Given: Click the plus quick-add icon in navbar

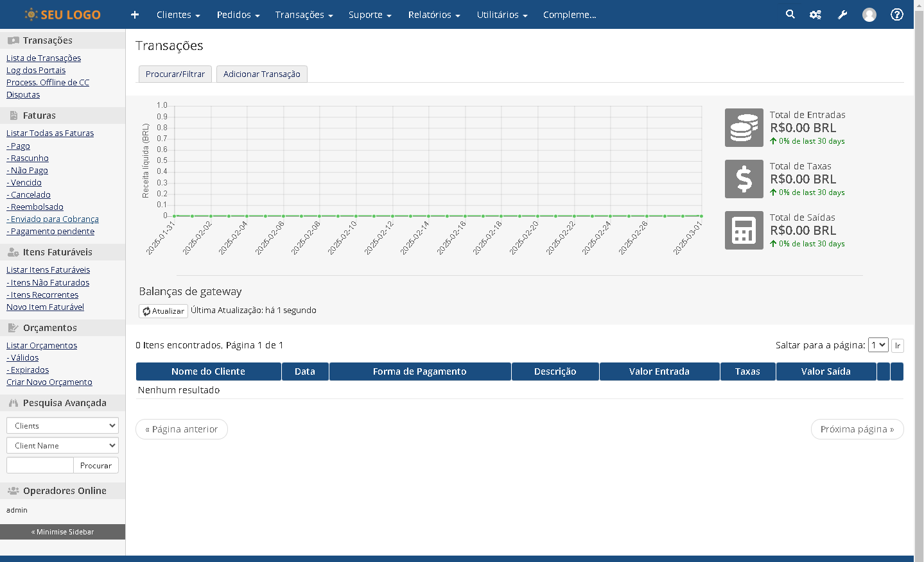Looking at the screenshot, I should [x=135, y=15].
